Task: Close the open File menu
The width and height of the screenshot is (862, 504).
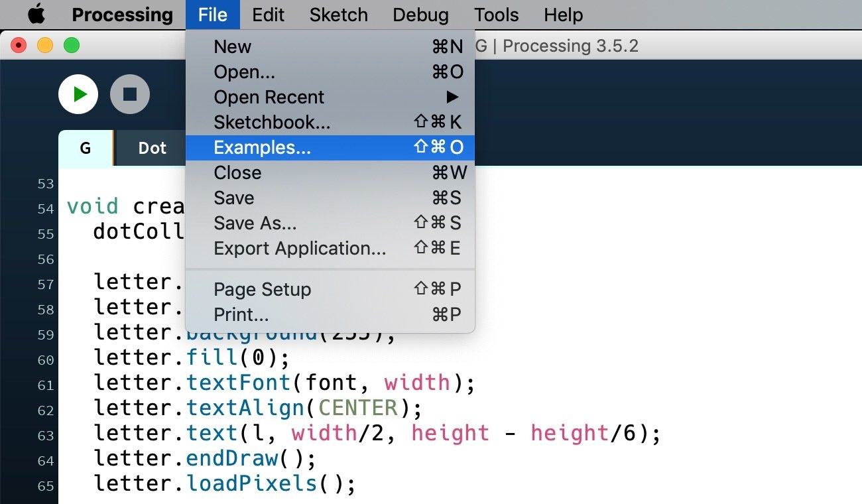Action: tap(212, 15)
